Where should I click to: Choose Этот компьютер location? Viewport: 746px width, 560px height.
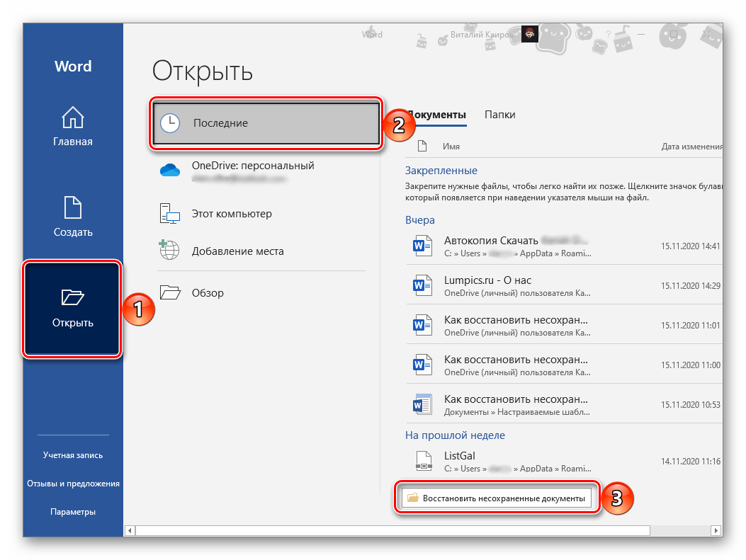[232, 213]
